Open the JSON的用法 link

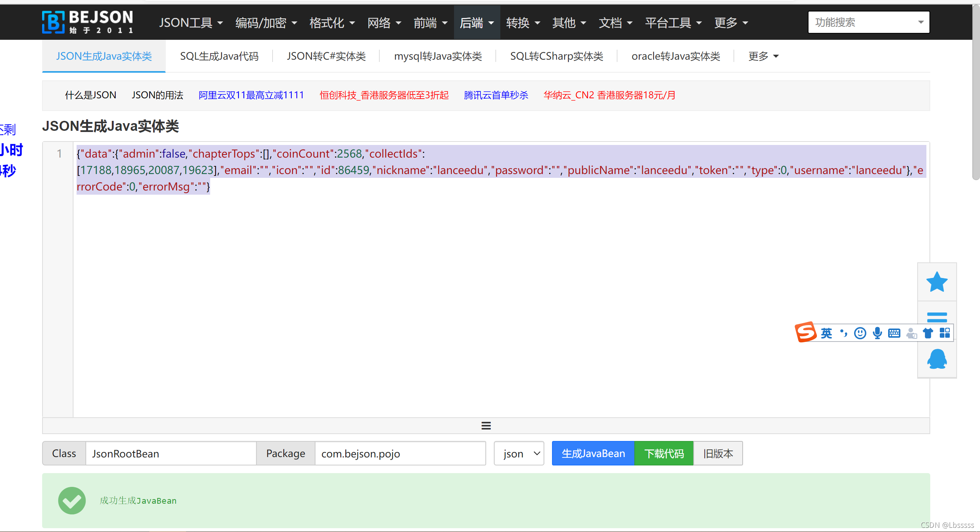pos(157,95)
